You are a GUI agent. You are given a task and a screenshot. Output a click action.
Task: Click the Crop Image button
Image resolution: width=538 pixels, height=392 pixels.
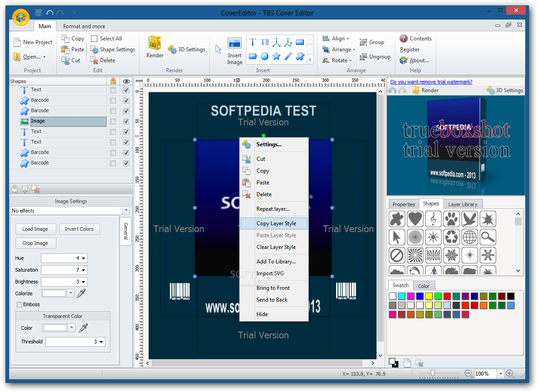point(35,243)
